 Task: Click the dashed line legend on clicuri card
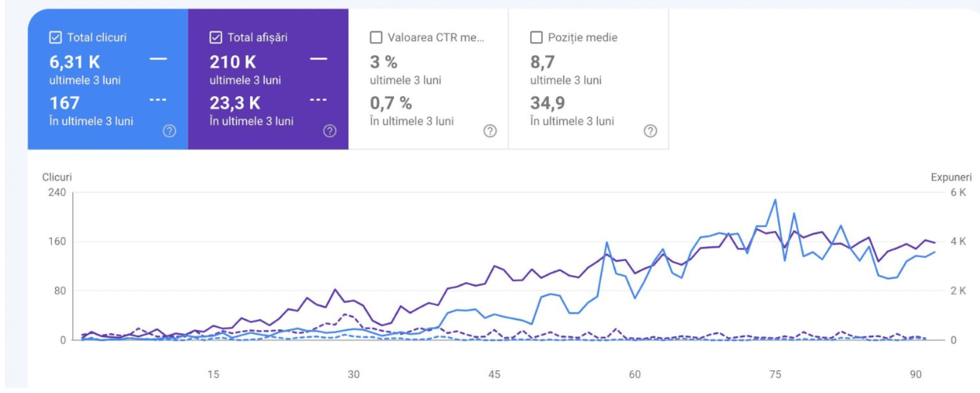(x=157, y=100)
